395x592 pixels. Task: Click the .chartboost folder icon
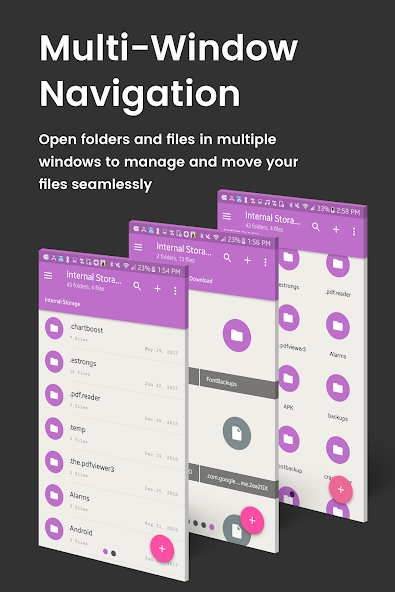54,328
